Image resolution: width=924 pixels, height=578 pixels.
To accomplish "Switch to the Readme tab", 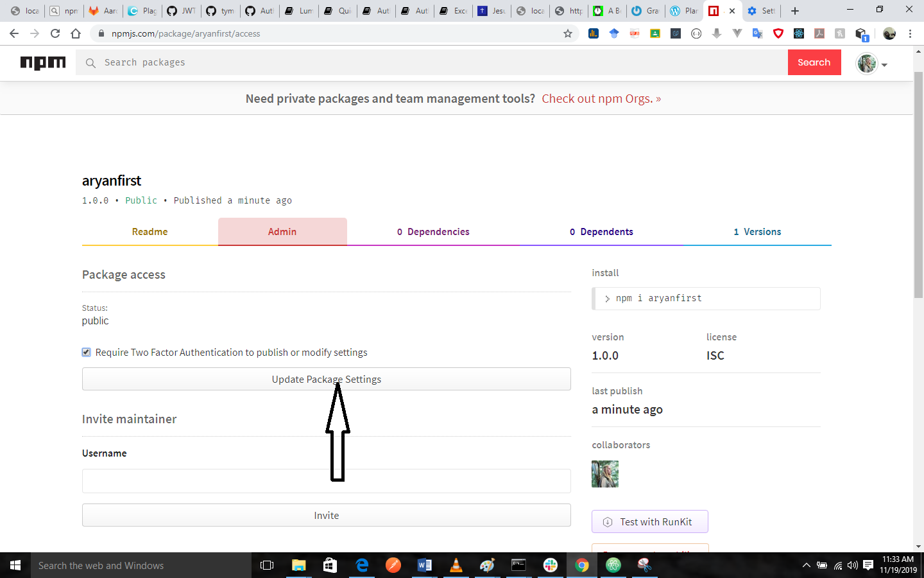I will pos(150,232).
